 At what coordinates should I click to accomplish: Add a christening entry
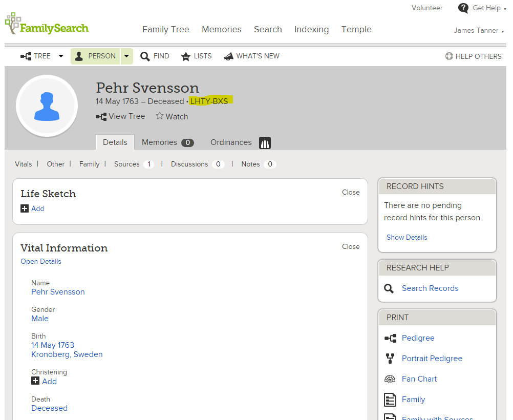(44, 382)
